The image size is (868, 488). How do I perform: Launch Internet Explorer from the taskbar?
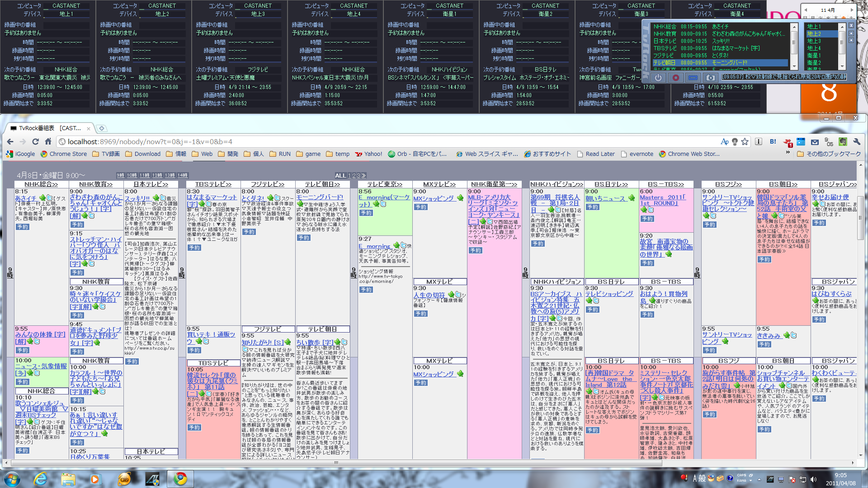(x=41, y=479)
